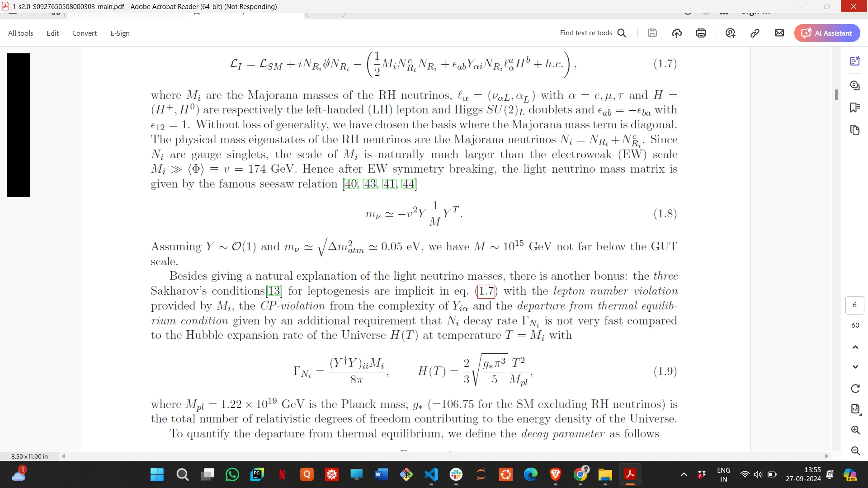Open Visual Studio Code from taskbar
The height and width of the screenshot is (488, 868).
431,474
